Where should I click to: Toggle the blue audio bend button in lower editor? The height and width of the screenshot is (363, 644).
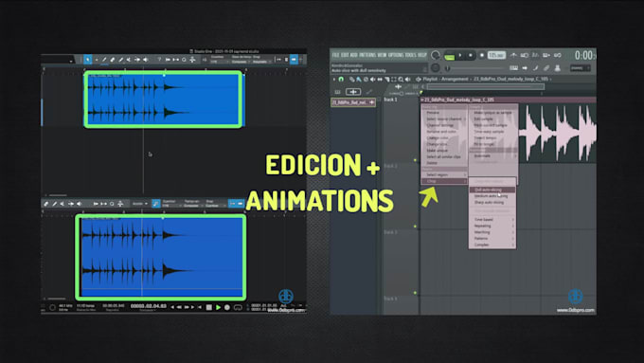[x=156, y=204]
